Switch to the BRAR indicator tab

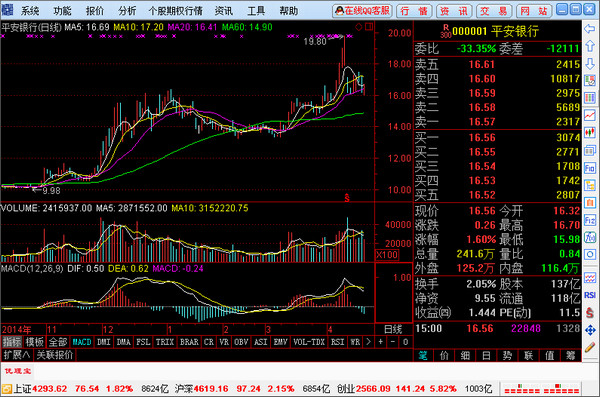pos(189,342)
